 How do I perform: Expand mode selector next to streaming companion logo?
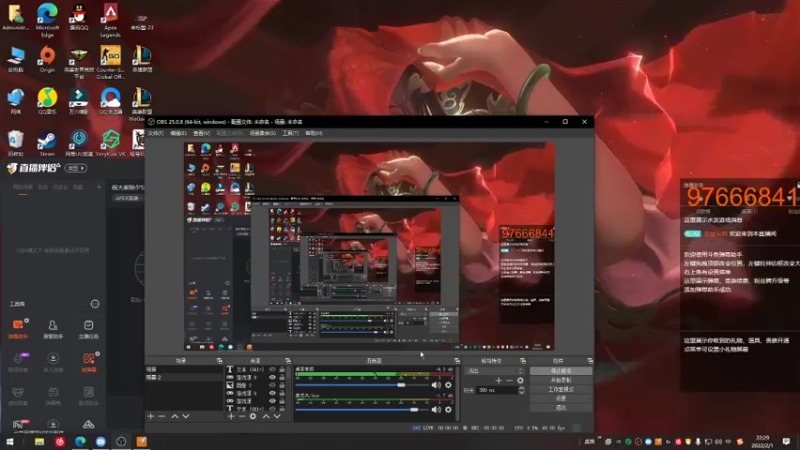tap(76, 168)
